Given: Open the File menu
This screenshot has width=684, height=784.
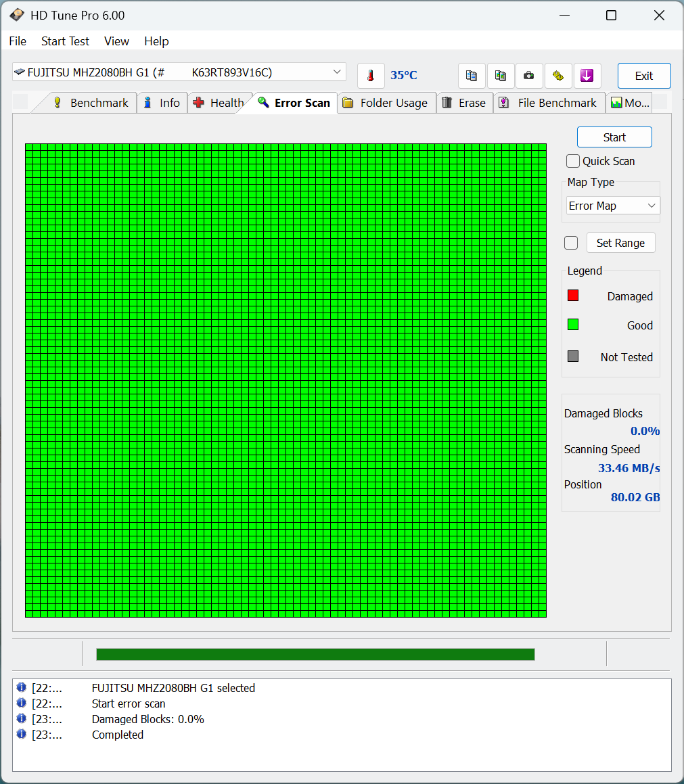Looking at the screenshot, I should [18, 41].
